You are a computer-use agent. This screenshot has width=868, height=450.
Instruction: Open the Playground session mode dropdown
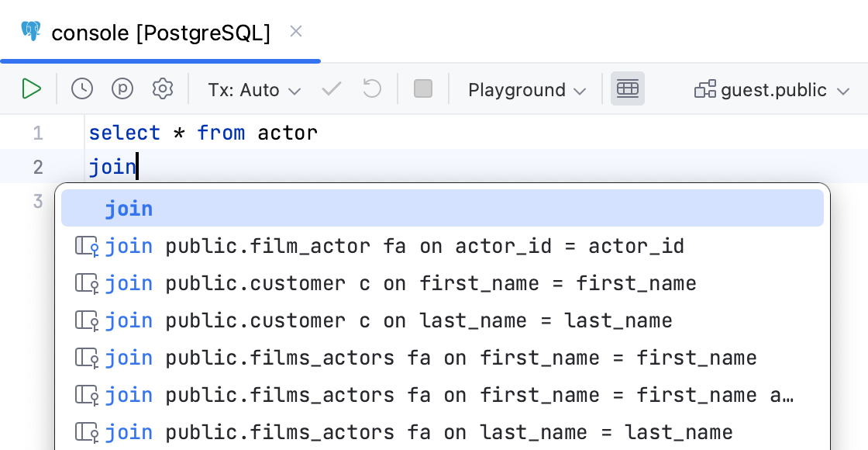[527, 90]
